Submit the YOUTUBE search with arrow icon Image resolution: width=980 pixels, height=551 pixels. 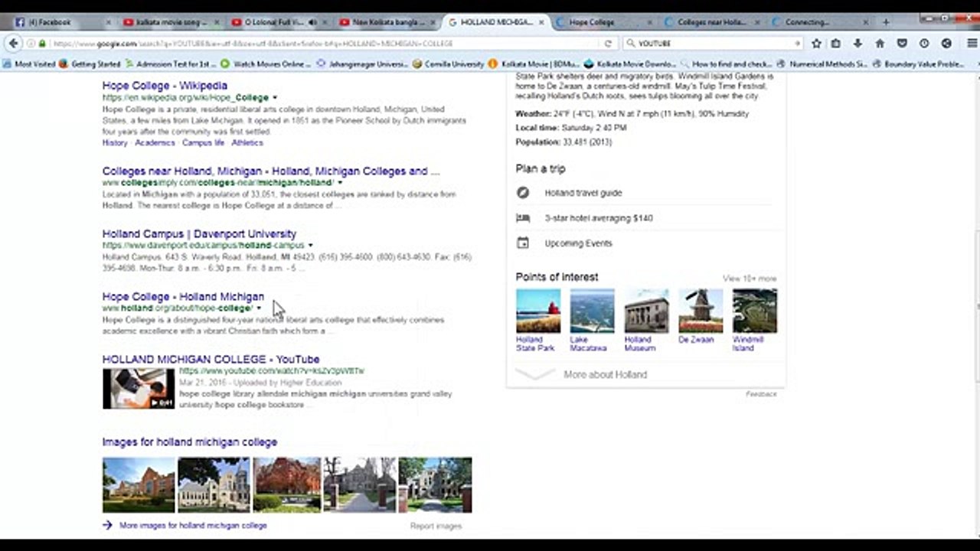click(797, 44)
